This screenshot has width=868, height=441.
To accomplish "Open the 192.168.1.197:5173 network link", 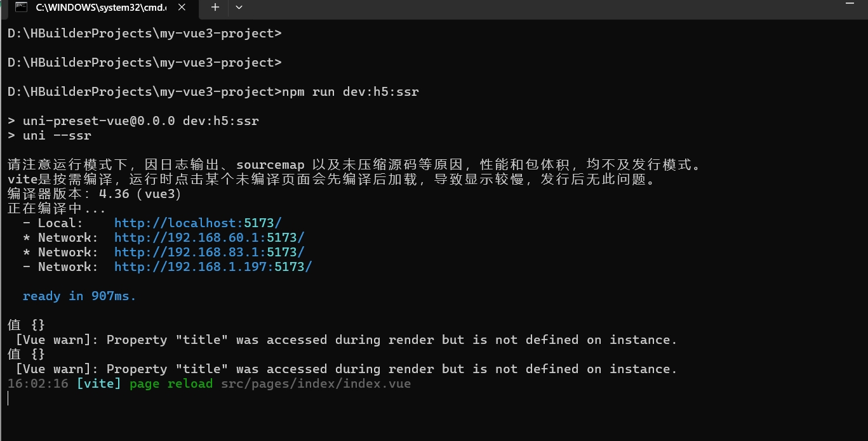I will [213, 267].
